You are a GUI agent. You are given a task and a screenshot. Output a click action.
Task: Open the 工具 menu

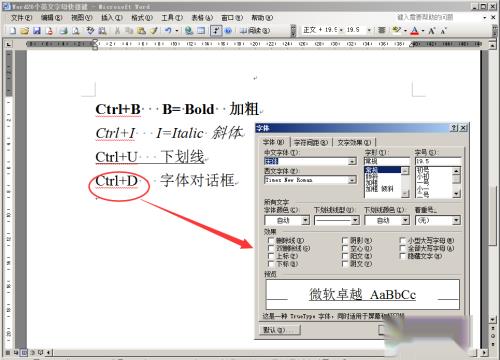coord(172,18)
